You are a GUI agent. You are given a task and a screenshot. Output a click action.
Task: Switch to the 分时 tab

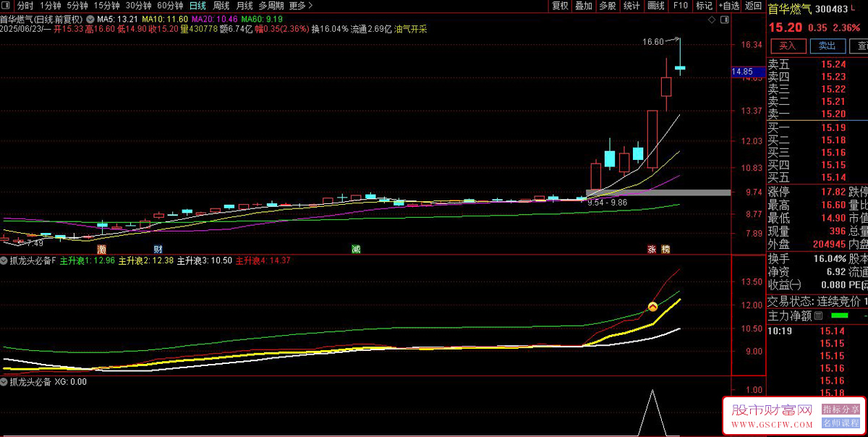click(25, 5)
